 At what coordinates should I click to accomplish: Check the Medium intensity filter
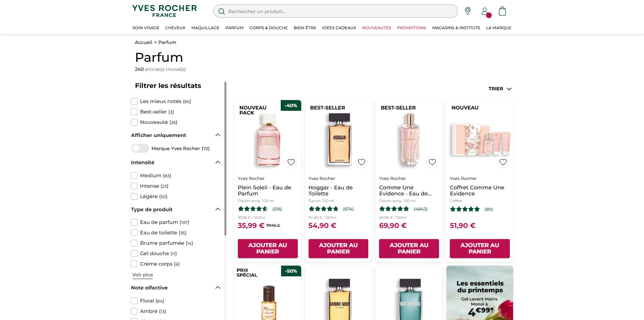click(134, 176)
